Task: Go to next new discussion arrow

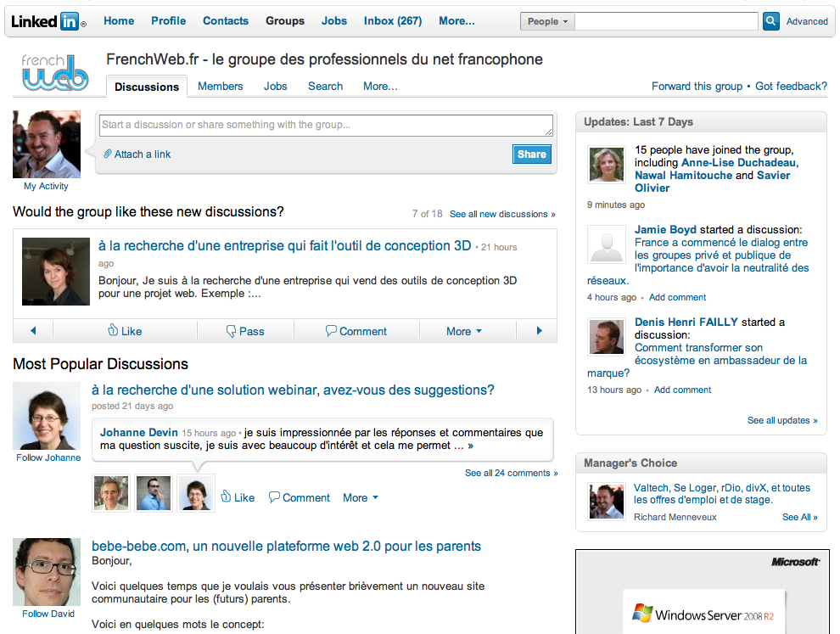Action: (539, 331)
